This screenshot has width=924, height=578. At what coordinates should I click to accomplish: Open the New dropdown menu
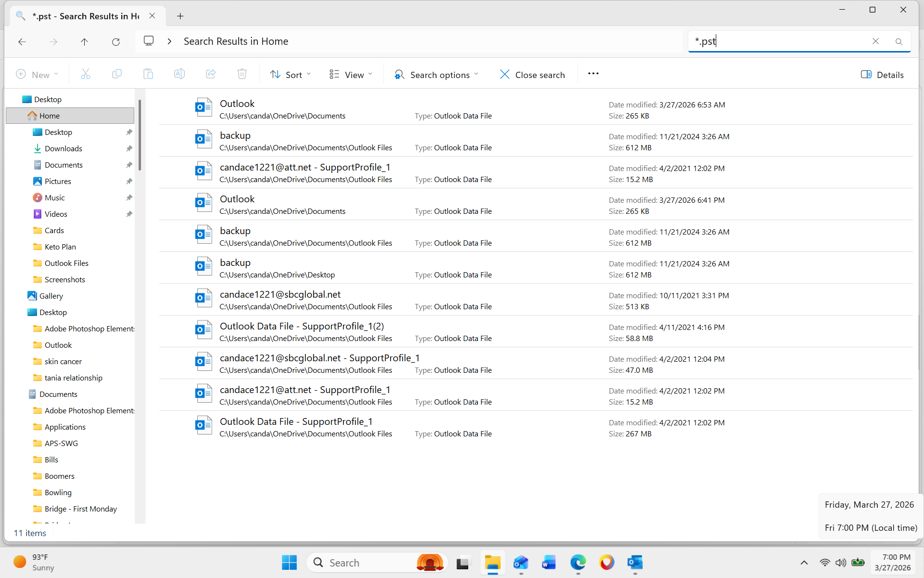click(37, 74)
